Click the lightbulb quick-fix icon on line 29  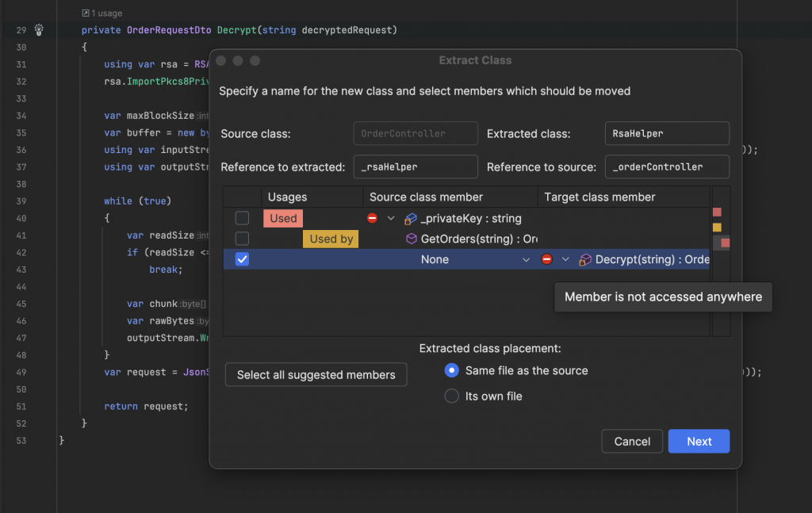click(x=39, y=30)
